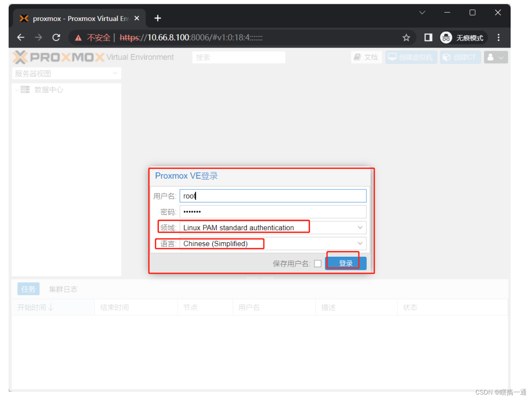Click the status column header
Image resolution: width=532 pixels, height=399 pixels.
[452, 307]
